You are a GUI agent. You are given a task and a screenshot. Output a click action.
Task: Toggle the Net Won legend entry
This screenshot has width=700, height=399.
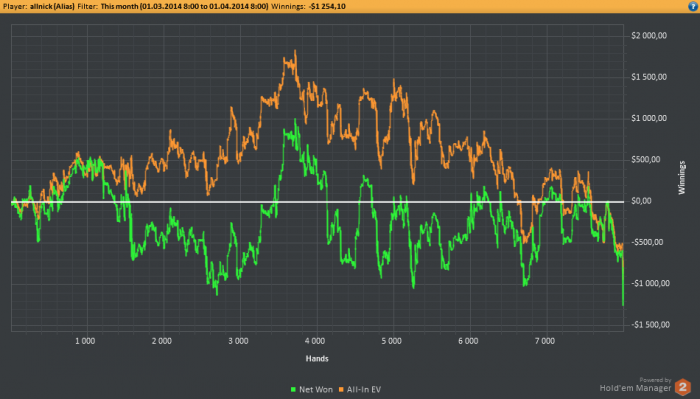tap(312, 390)
